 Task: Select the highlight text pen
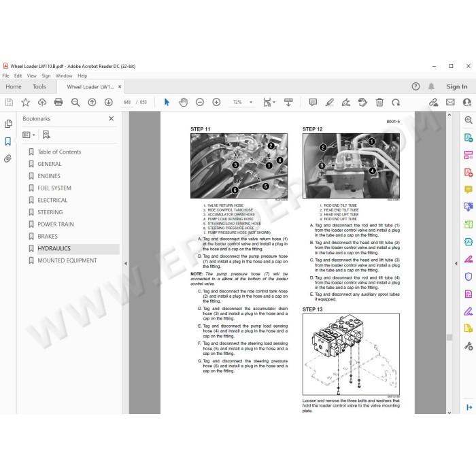(x=330, y=102)
